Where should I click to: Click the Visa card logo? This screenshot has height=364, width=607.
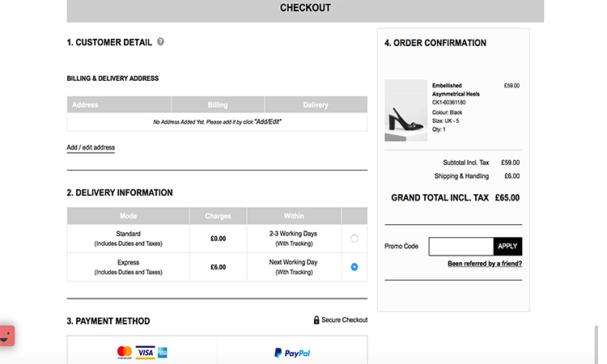click(145, 352)
